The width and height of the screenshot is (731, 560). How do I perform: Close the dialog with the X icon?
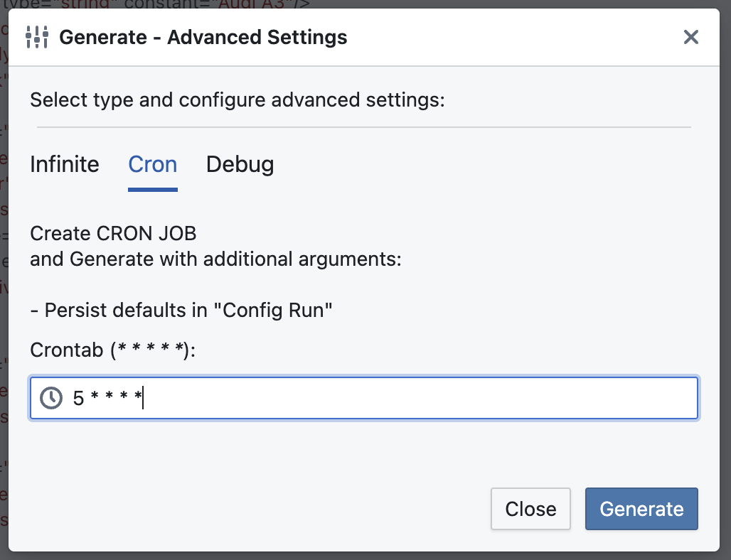tap(691, 37)
